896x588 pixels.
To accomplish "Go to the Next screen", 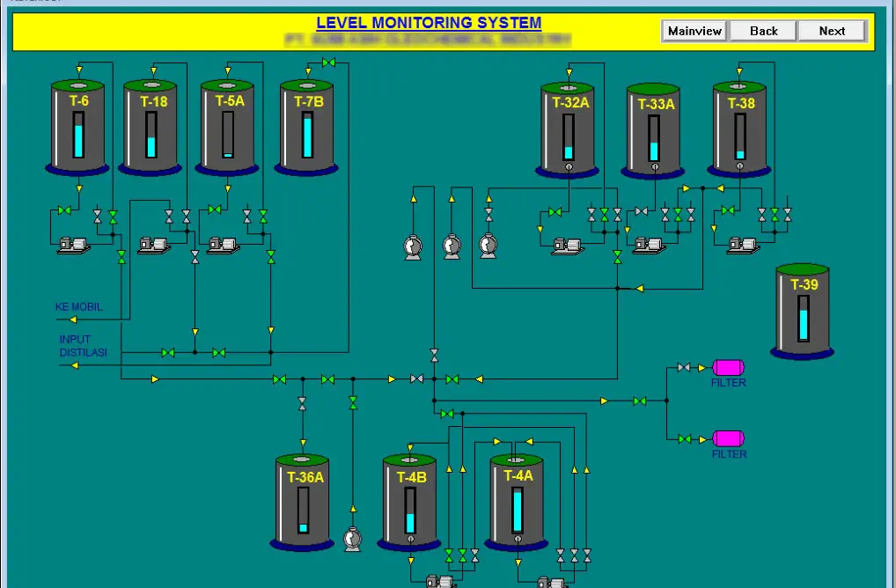I will click(x=832, y=31).
